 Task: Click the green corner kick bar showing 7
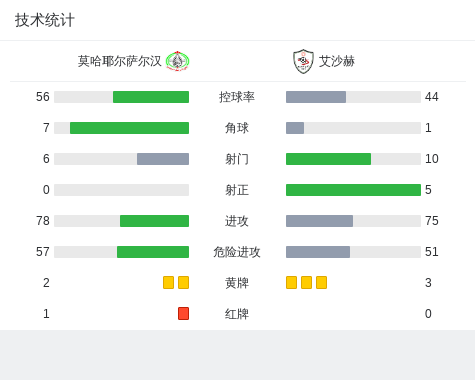(129, 128)
